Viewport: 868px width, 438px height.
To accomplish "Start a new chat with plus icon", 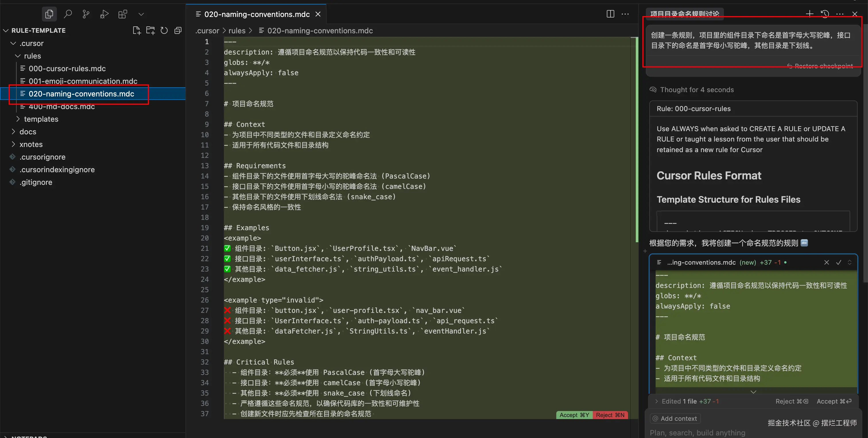I will tap(809, 13).
